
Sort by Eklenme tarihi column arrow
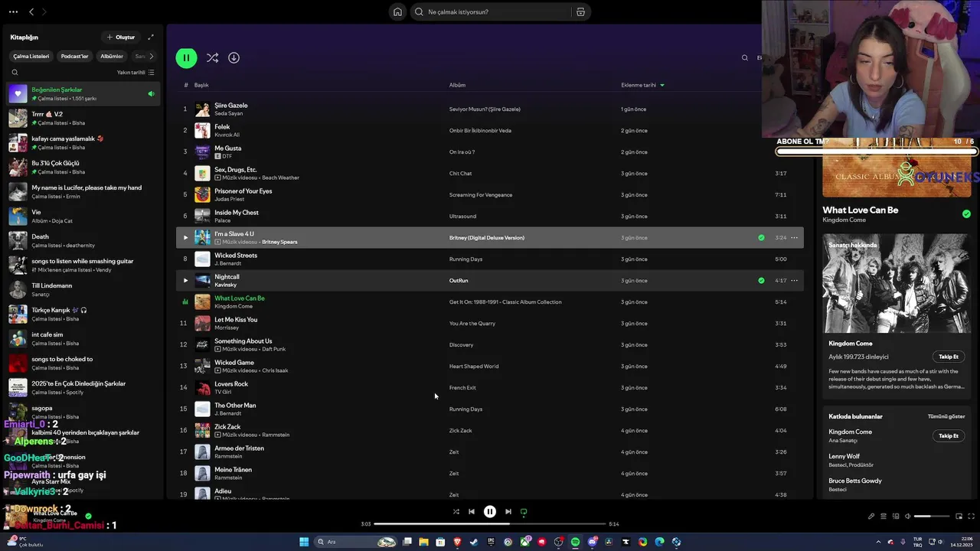coord(662,85)
